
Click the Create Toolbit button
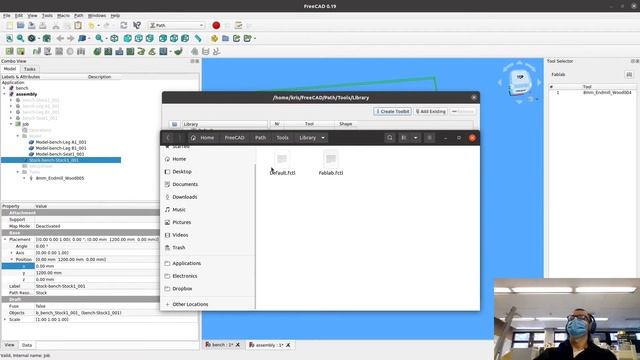click(393, 111)
